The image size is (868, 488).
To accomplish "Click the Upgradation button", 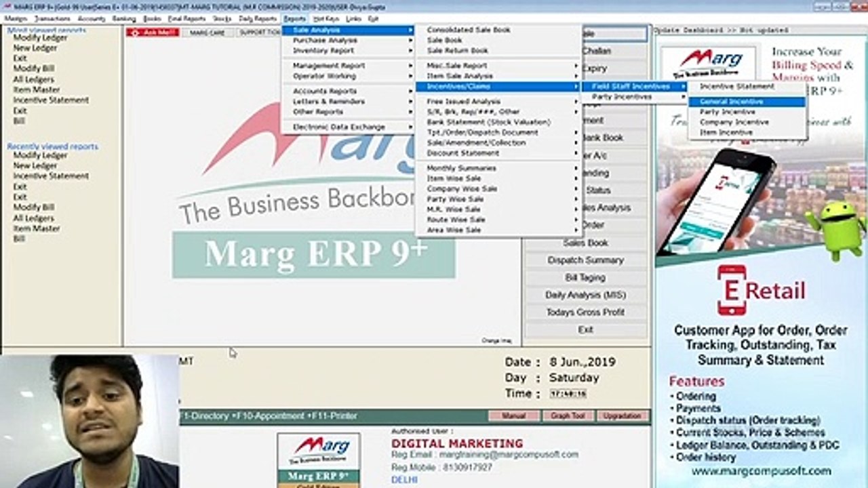I will coord(622,416).
